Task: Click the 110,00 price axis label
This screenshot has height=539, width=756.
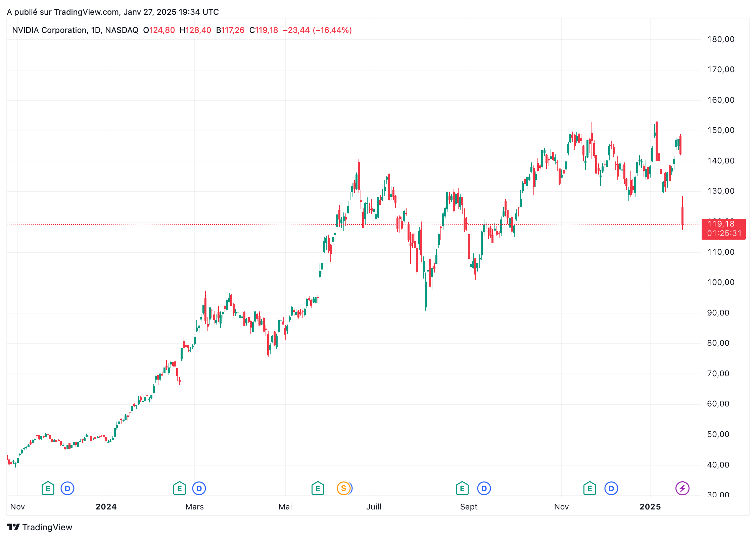Action: click(x=721, y=252)
